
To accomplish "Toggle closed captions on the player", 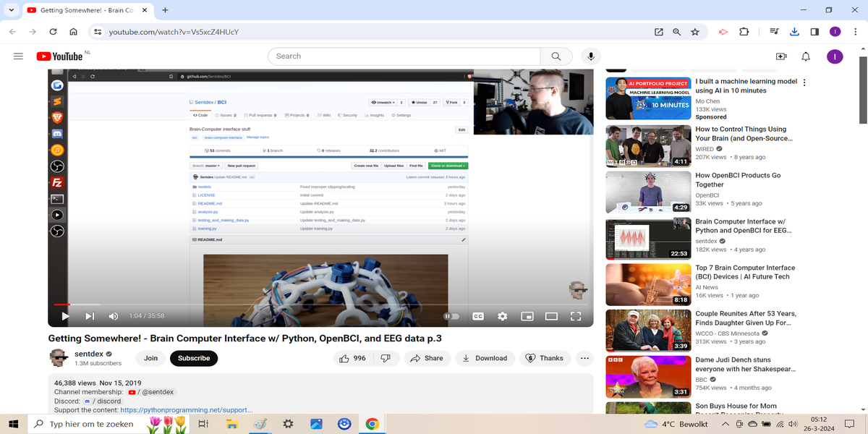I will pyautogui.click(x=478, y=316).
